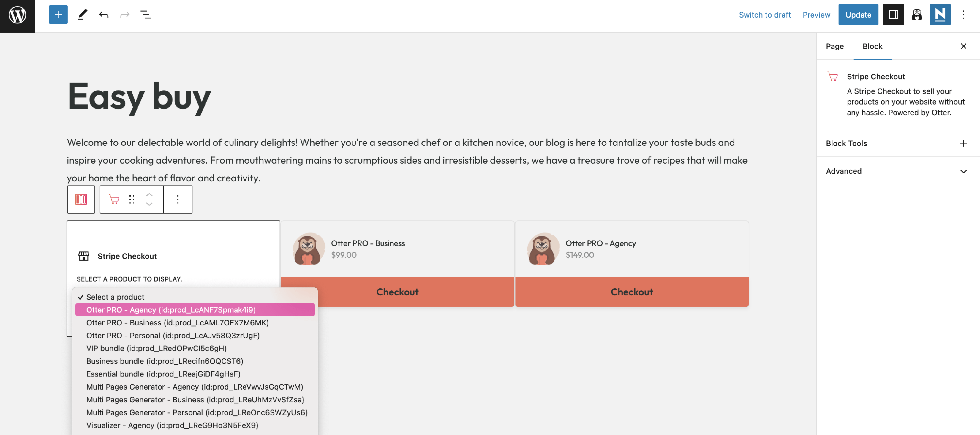This screenshot has height=435, width=980.
Task: Open the Otter penguin plugin icon
Action: (x=917, y=15)
